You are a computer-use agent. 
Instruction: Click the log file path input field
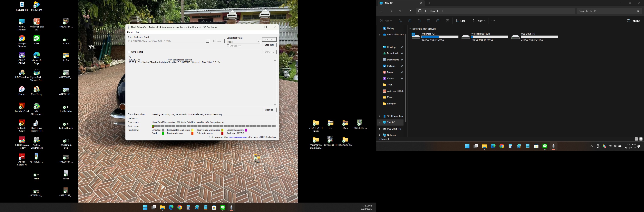(203, 52)
